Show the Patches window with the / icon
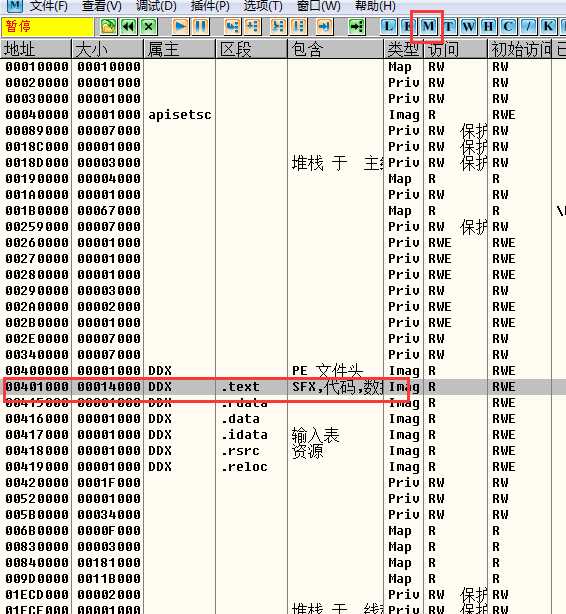The height and width of the screenshot is (614, 566). tap(528, 27)
